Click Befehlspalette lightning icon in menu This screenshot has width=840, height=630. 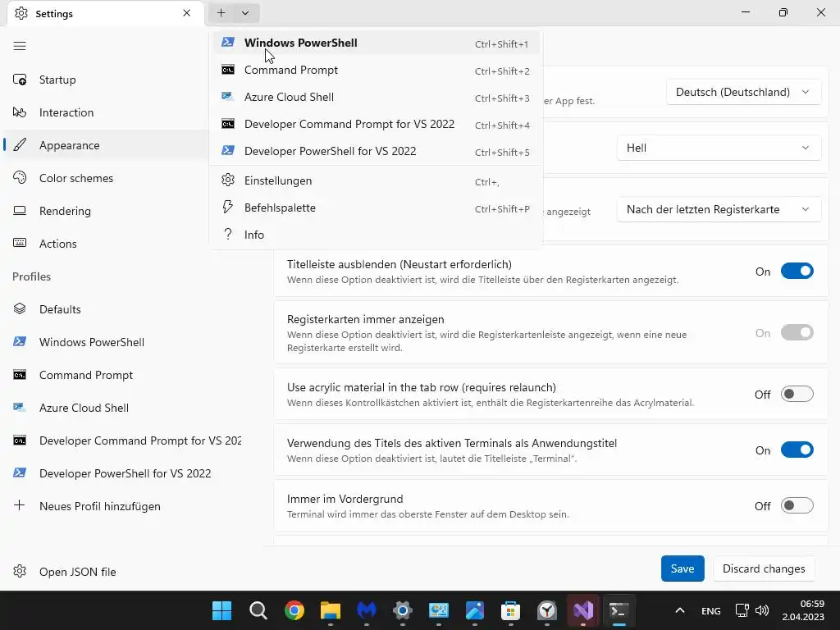(x=228, y=208)
